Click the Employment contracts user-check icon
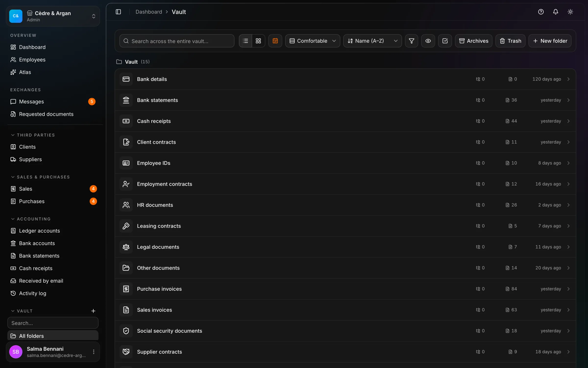Viewport: 588px width, 368px height. pos(126,184)
